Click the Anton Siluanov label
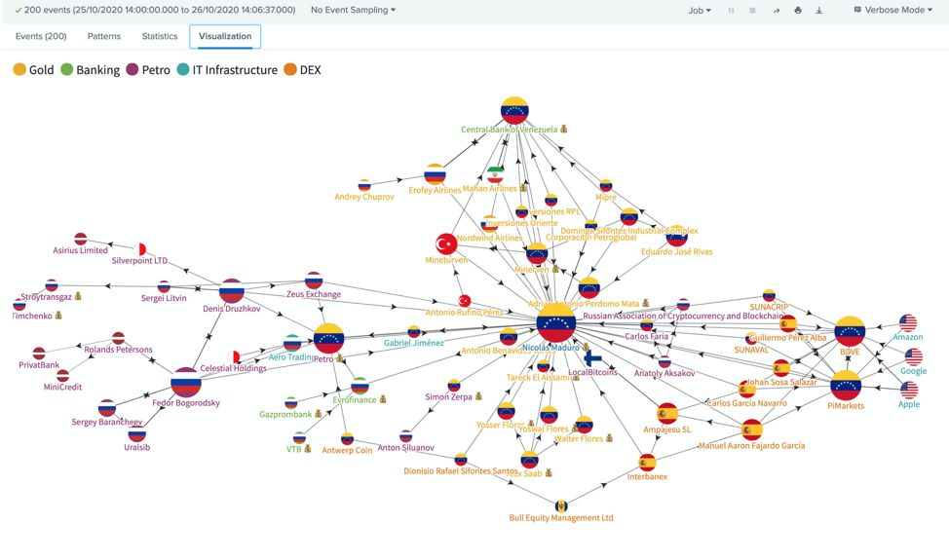949x560 pixels. (x=405, y=448)
